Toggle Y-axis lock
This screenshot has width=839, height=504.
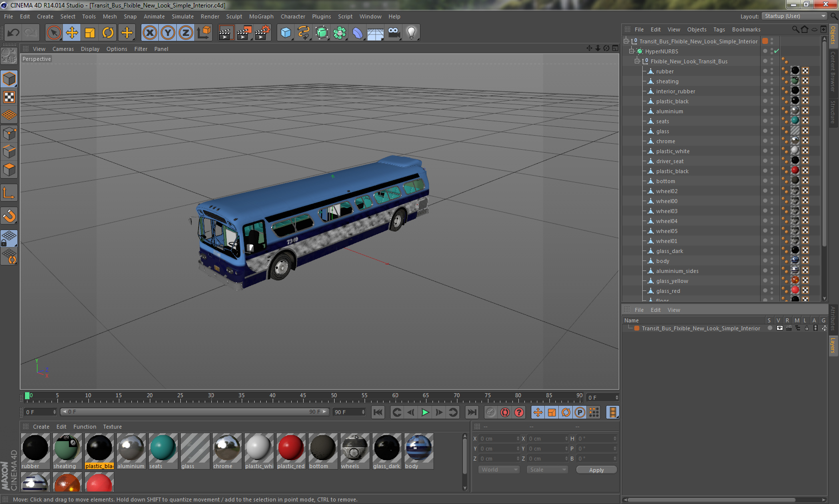[x=168, y=33]
